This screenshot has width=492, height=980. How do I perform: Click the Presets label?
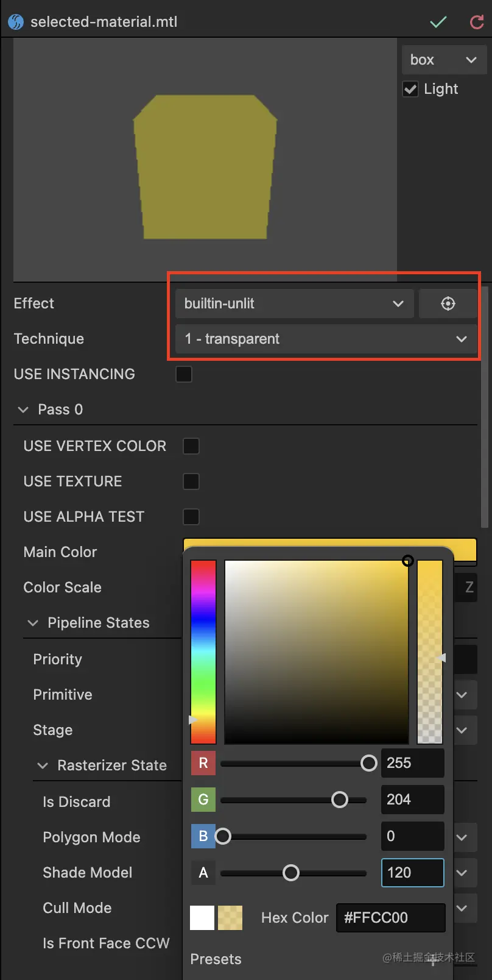(216, 959)
